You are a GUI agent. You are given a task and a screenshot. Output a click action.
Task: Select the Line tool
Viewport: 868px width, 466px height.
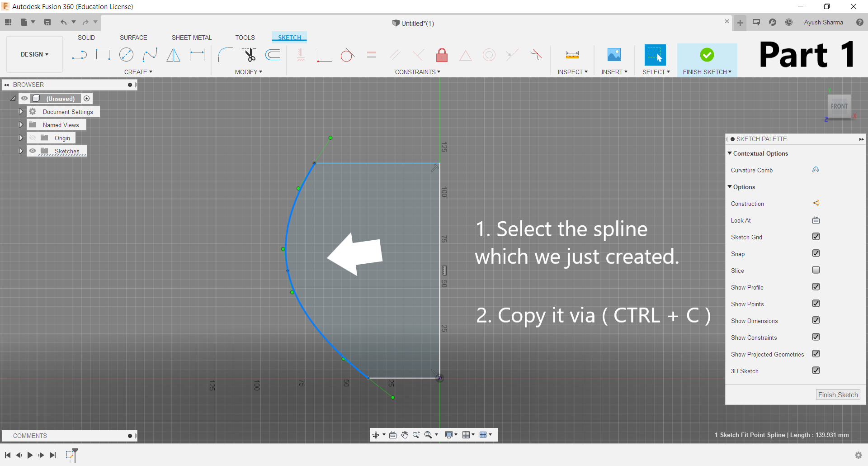(80, 55)
